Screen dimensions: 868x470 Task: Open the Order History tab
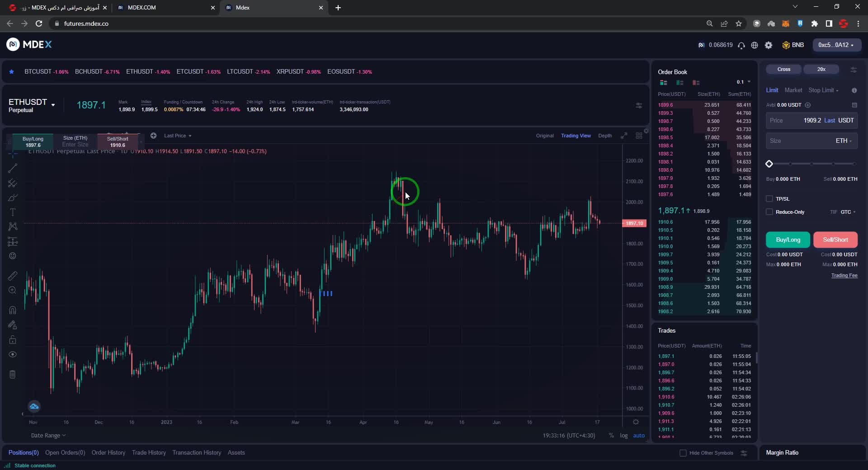click(108, 453)
